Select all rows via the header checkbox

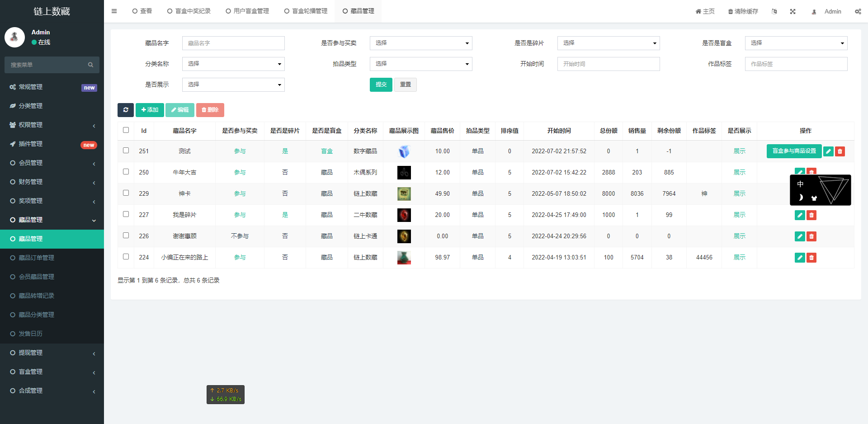point(126,130)
